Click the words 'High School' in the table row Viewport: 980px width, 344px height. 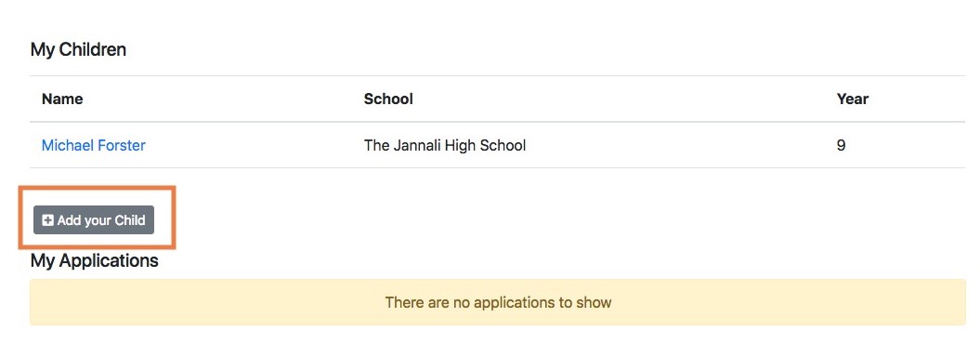coord(485,146)
